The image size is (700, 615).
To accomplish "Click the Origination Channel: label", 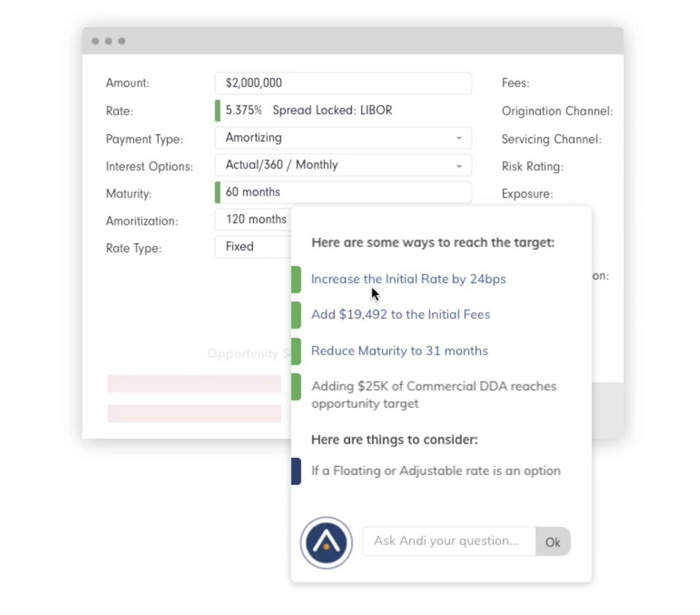I will click(x=557, y=111).
